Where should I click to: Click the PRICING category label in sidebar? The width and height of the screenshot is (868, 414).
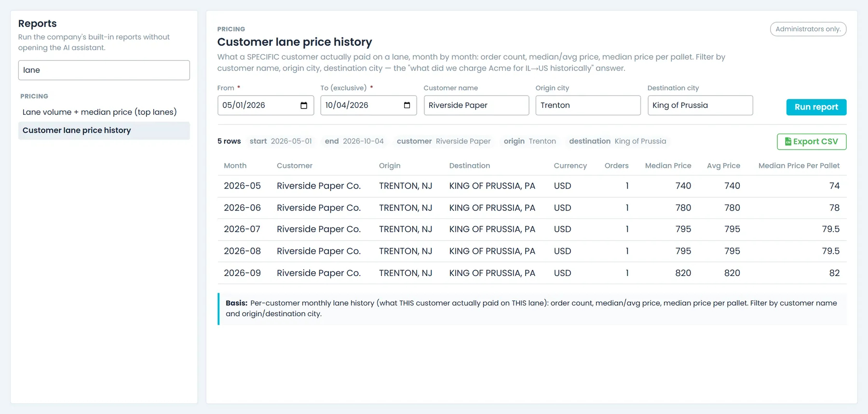tap(34, 96)
